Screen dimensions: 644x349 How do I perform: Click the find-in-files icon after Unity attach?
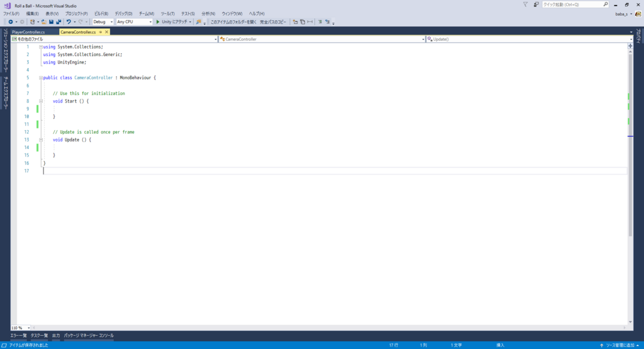[x=198, y=22]
